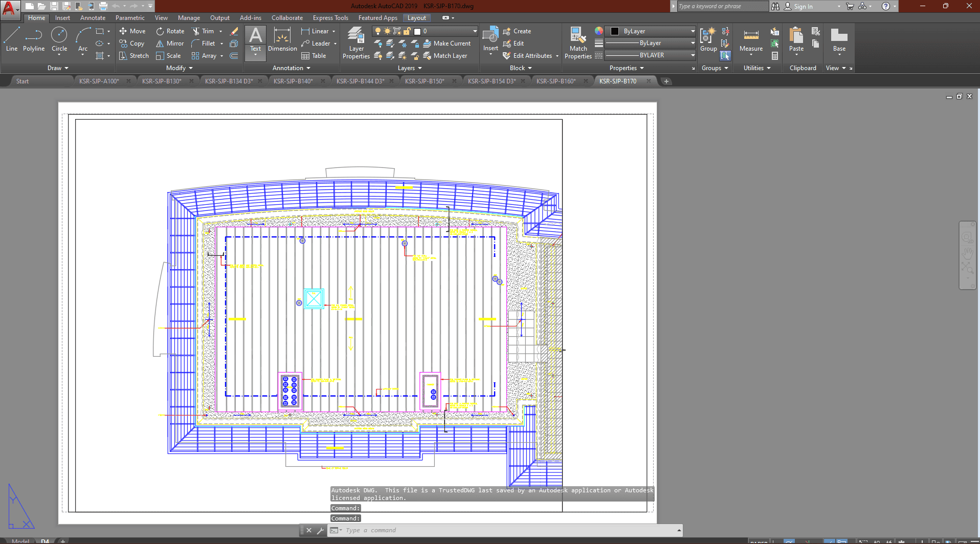Launch the Match Properties tool
This screenshot has width=980, height=544.
578,43
